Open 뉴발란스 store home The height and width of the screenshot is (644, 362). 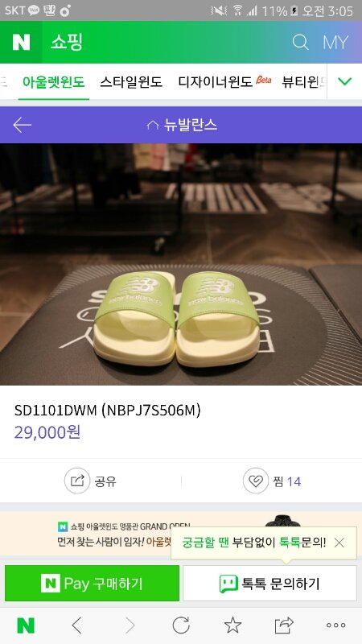182,125
